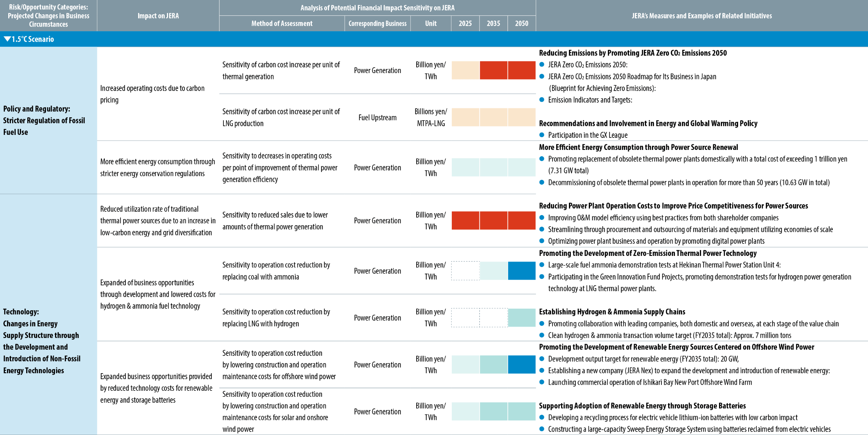Click the teal 2050 hydrogen replacement swatch
The height and width of the screenshot is (435, 868).
522,318
